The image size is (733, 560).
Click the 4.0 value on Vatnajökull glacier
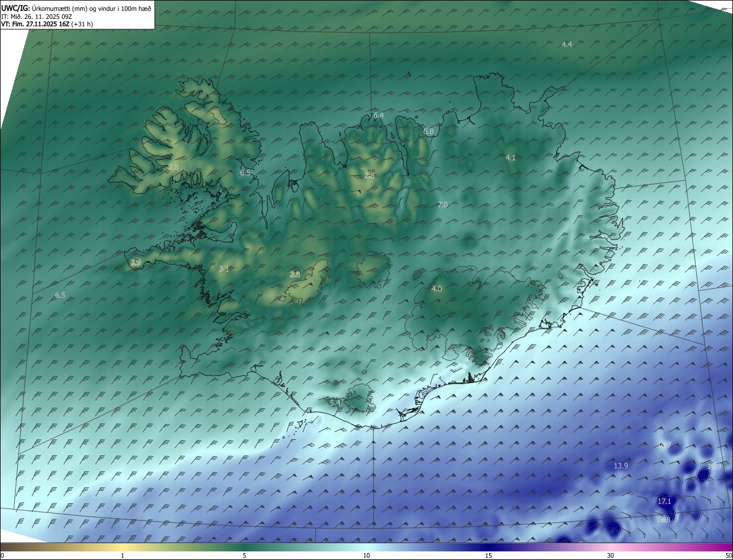437,289
